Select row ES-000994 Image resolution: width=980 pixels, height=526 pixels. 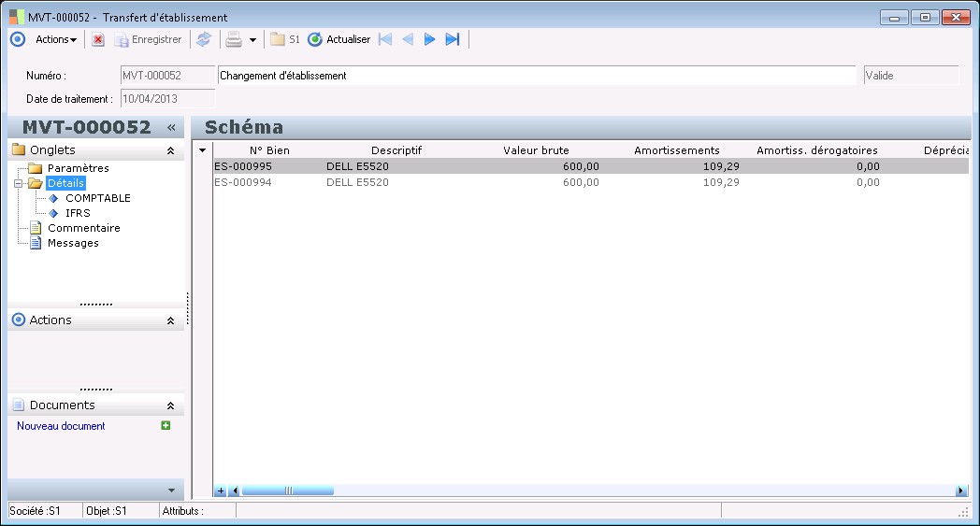point(591,182)
